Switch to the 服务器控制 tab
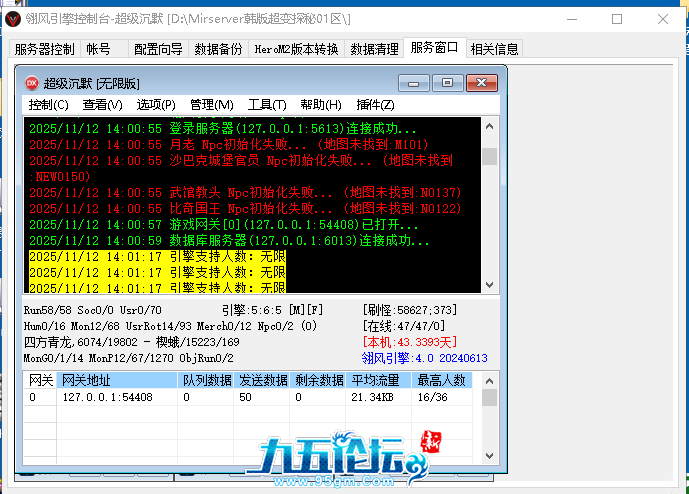The image size is (689, 494). [x=44, y=49]
